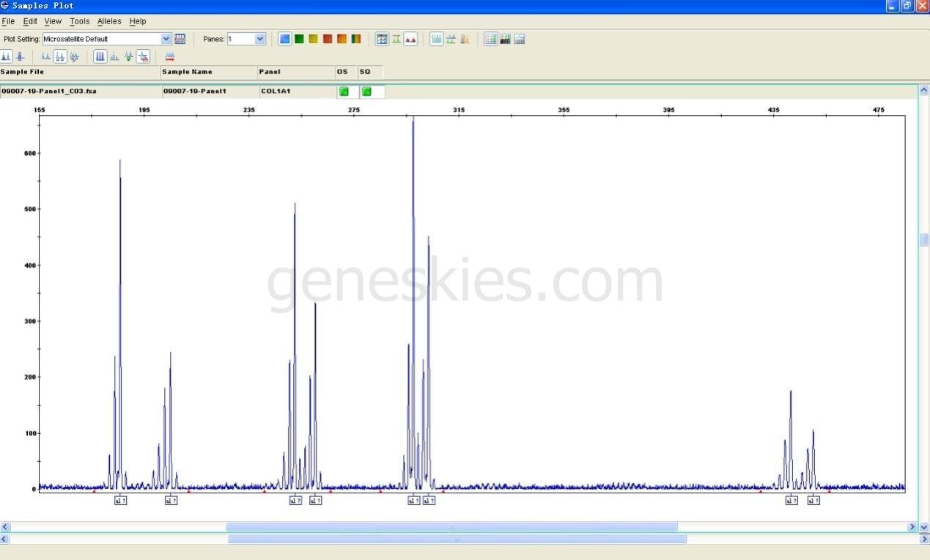Click the first icon in second toolbar row
The height and width of the screenshot is (560, 930).
6,56
